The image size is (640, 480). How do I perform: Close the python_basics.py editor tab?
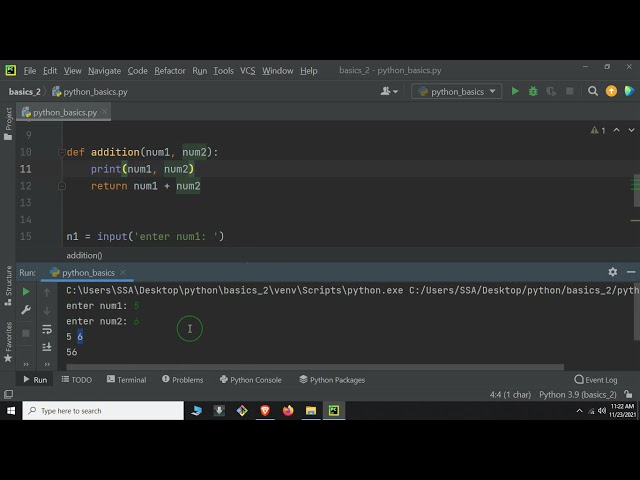104,111
